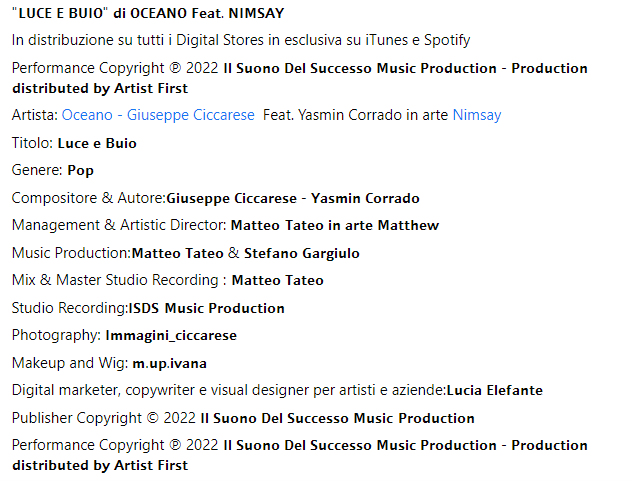Click the Mix & Master Studio Recording line
The image size is (635, 481).
coord(167,280)
